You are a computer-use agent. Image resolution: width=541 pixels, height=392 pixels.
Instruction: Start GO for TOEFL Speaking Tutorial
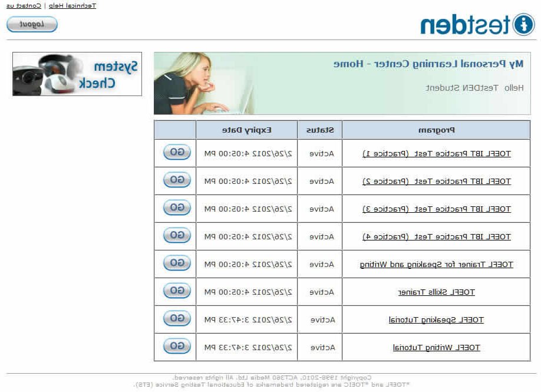tap(177, 318)
